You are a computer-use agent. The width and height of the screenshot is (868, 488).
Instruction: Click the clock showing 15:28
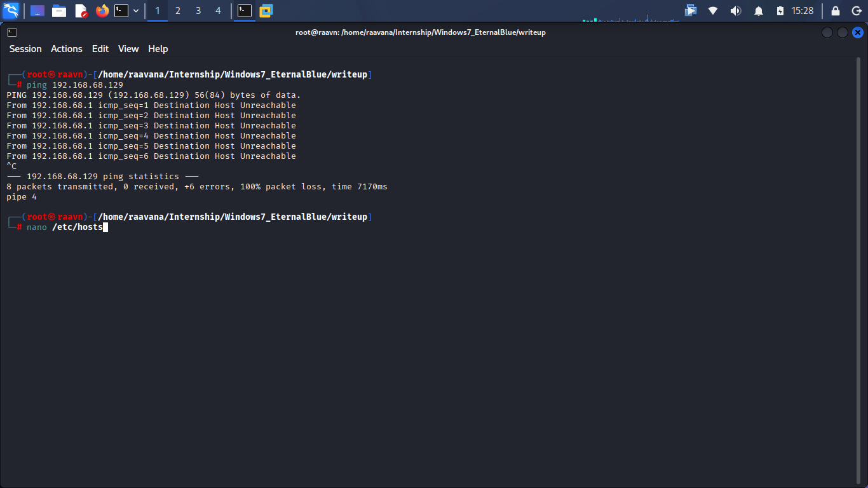tap(803, 11)
